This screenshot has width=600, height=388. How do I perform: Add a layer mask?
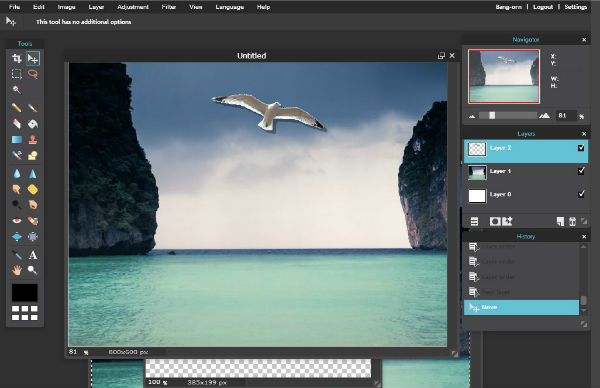pos(495,221)
